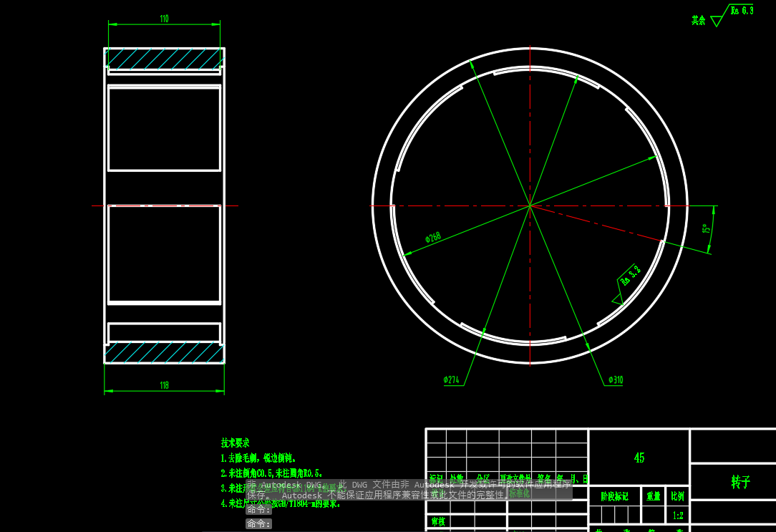
Task: Pick the Φ268 diameter dimension label
Action: point(433,238)
